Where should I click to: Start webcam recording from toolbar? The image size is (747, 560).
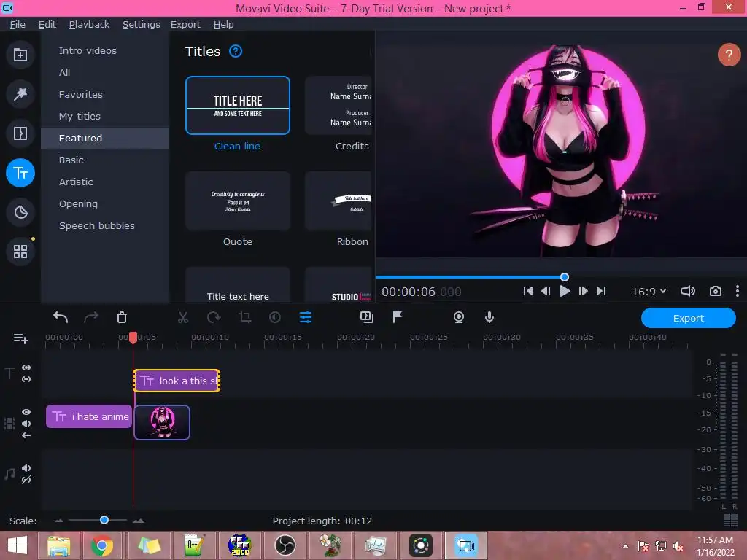coord(459,317)
